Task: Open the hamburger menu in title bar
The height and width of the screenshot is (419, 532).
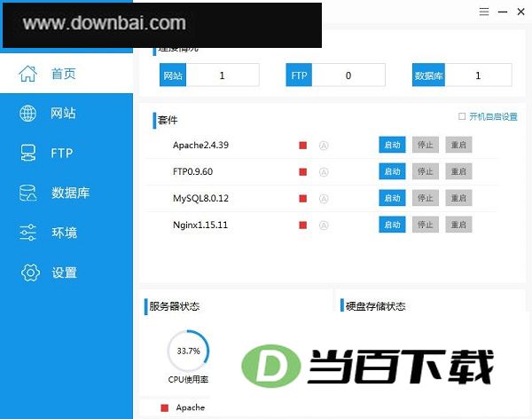Action: coord(484,12)
